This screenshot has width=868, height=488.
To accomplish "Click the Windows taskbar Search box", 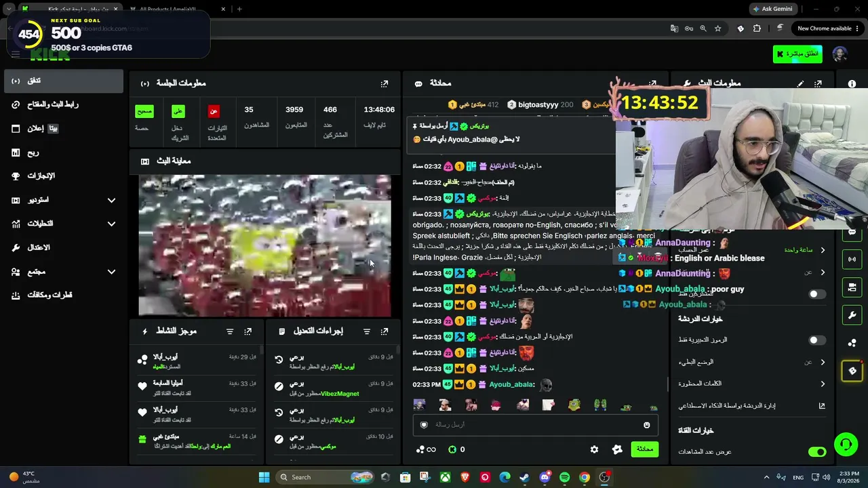I will tap(325, 477).
